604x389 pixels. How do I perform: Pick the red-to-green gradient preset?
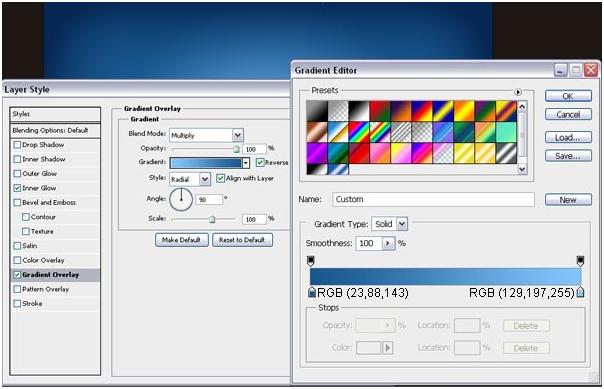point(380,111)
